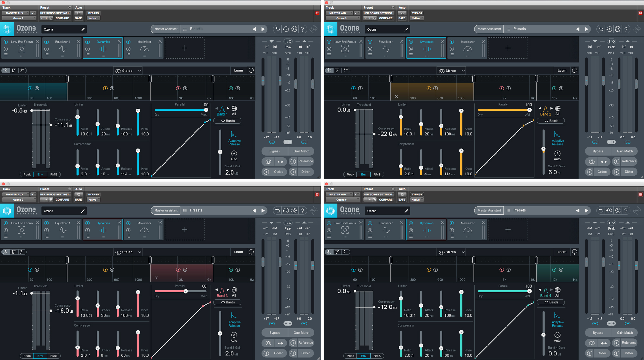Click the red target icon at the top right of the Band 1 window
Viewport: 644px width, 360px height.
317,13
